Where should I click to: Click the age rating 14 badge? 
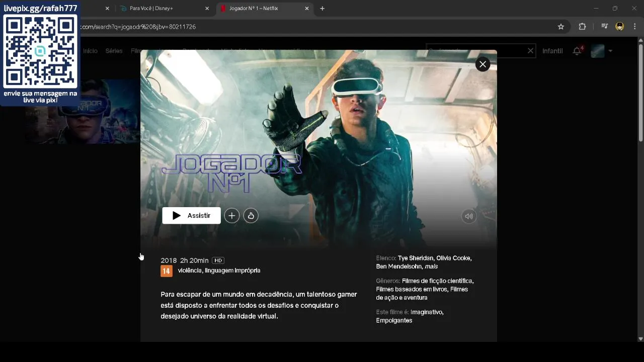[167, 271]
